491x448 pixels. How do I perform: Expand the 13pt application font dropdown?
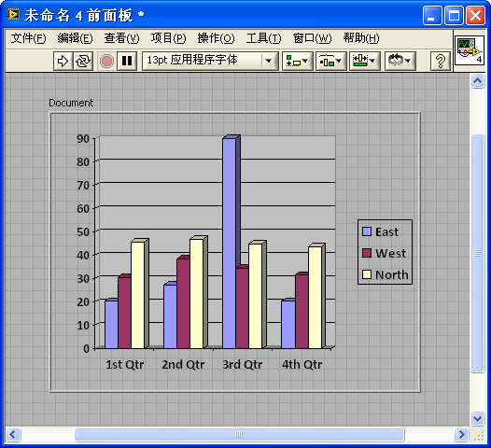(269, 61)
